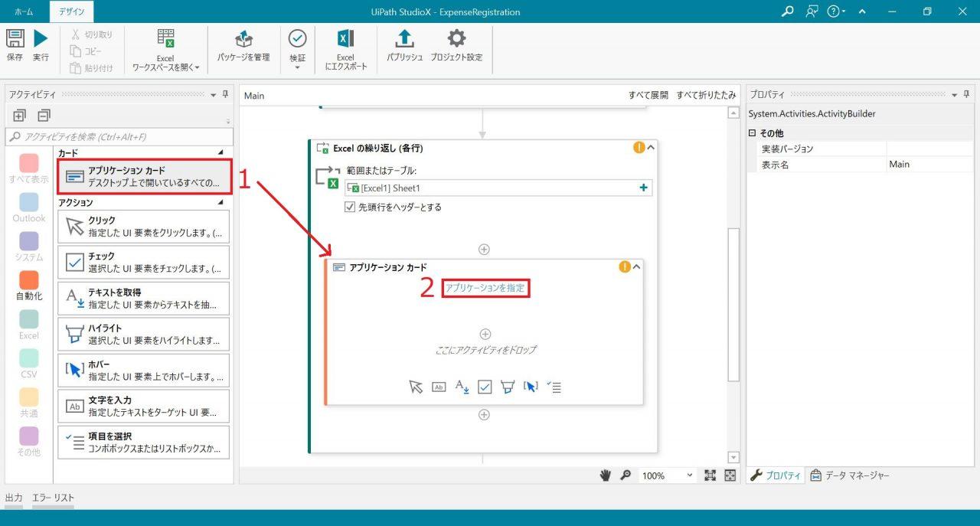Click すべて折りたたみ in the designer header
Viewport: 980px width, 526px height.
point(706,95)
